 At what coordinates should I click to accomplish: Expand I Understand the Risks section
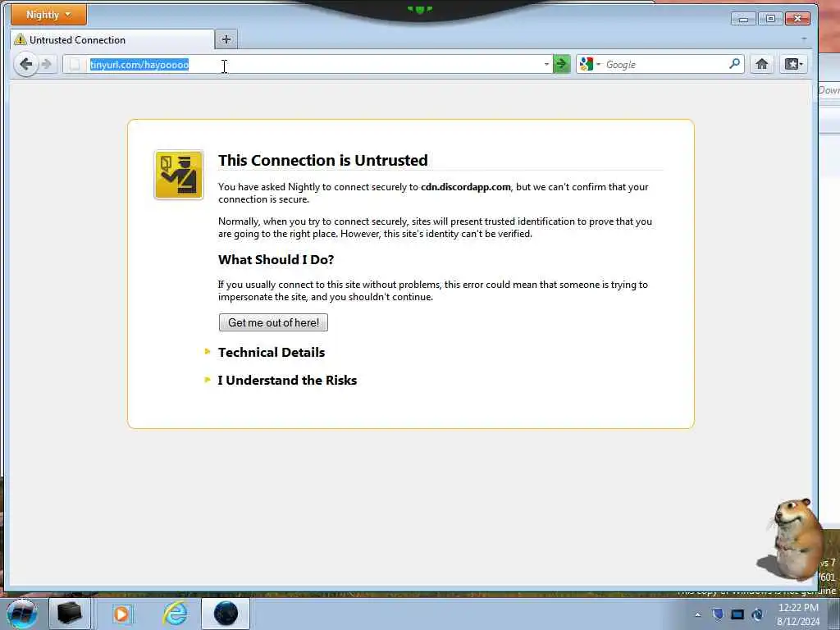tap(286, 380)
